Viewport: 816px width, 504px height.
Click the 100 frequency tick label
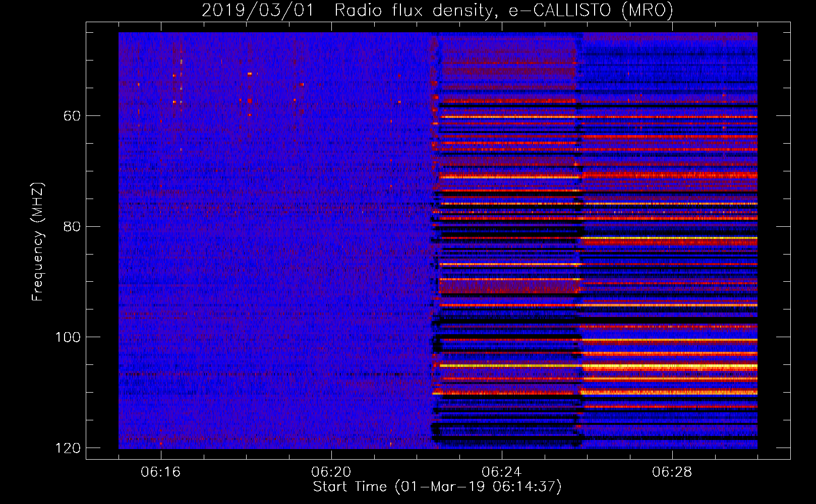point(68,337)
